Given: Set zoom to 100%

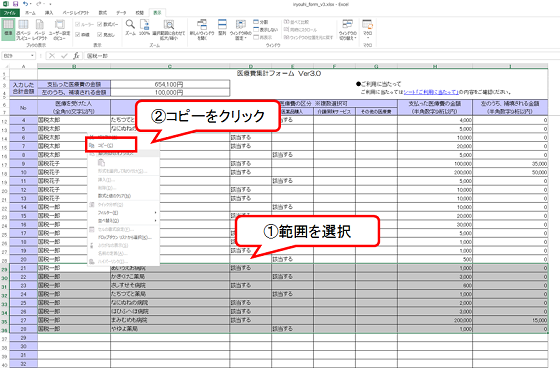Looking at the screenshot, I should tap(144, 27).
